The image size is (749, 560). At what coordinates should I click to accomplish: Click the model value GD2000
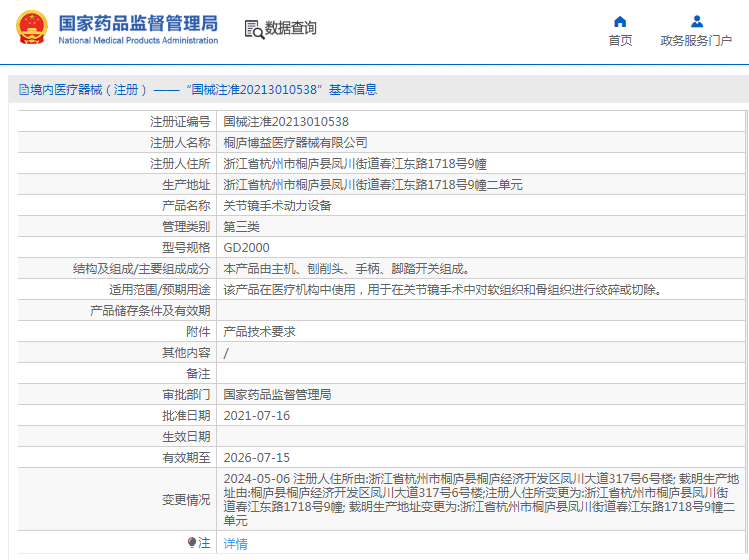(x=246, y=248)
